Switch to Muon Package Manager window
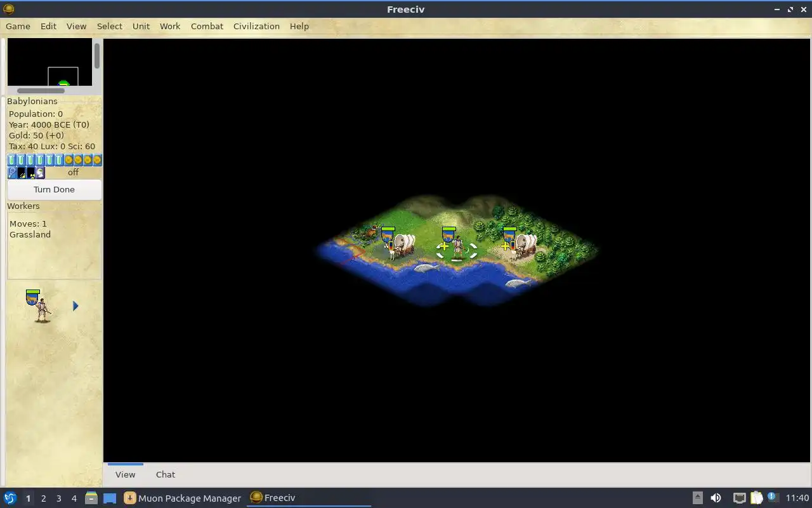The width and height of the screenshot is (812, 508). tap(183, 498)
